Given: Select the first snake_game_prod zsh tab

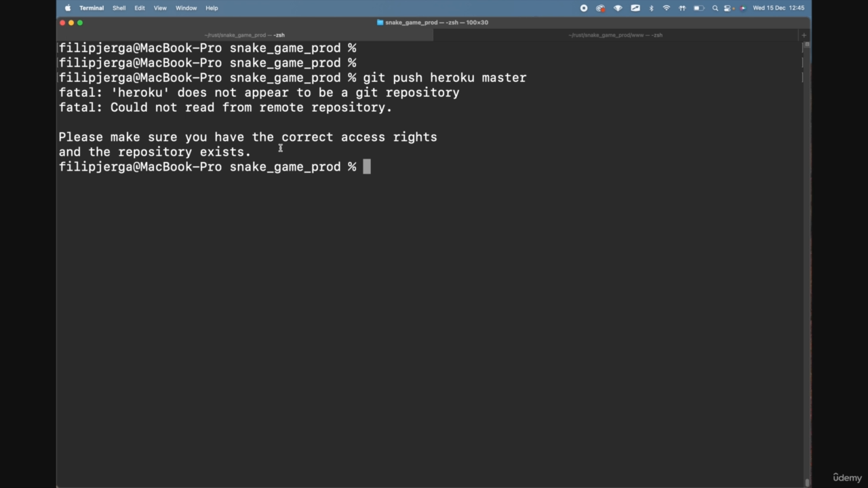Looking at the screenshot, I should point(244,35).
